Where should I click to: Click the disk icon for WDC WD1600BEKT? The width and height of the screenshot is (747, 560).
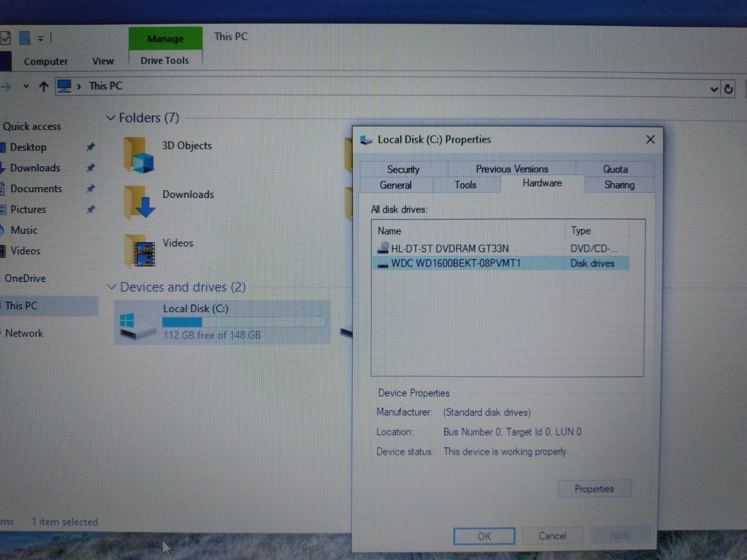pos(383,265)
